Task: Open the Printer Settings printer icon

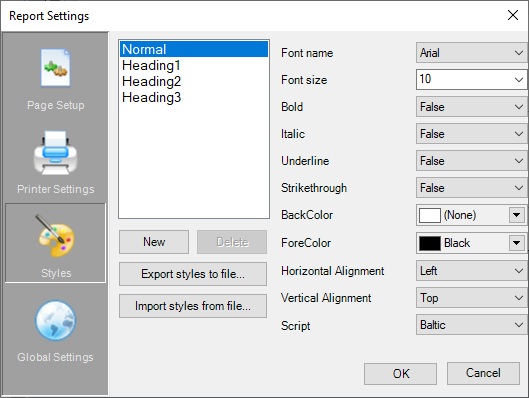Action: [55, 152]
